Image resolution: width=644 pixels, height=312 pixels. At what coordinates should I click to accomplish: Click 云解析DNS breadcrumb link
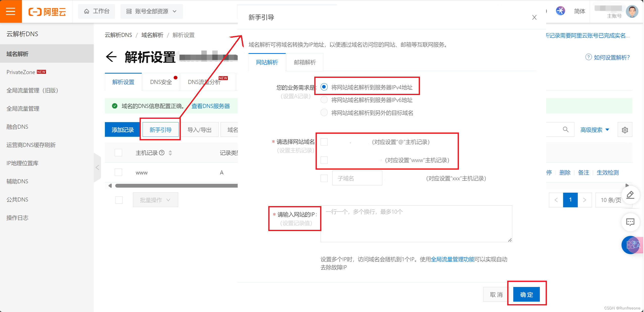118,35
